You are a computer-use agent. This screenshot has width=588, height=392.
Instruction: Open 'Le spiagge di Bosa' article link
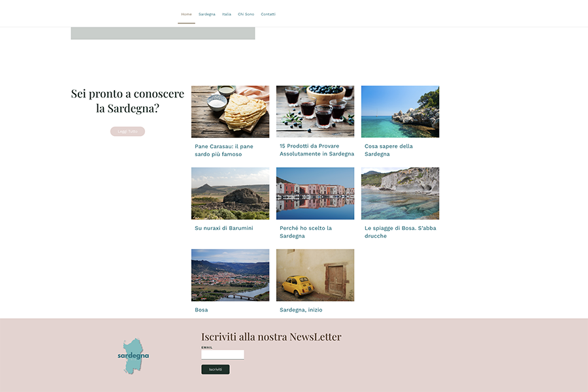[400, 232]
